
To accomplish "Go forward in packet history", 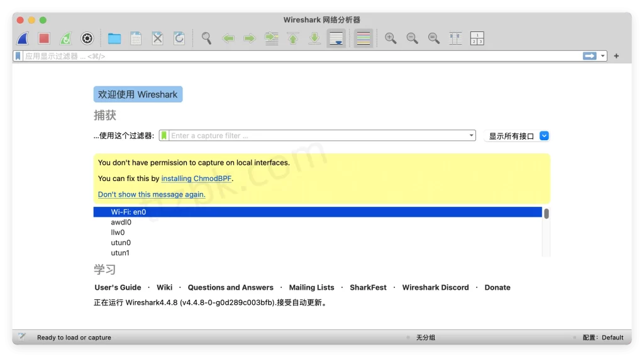I will tap(250, 38).
